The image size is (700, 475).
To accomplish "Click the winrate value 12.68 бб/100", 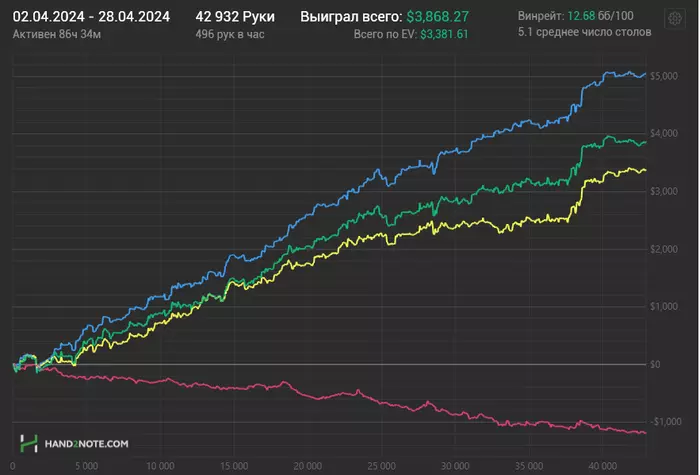I will [x=600, y=16].
